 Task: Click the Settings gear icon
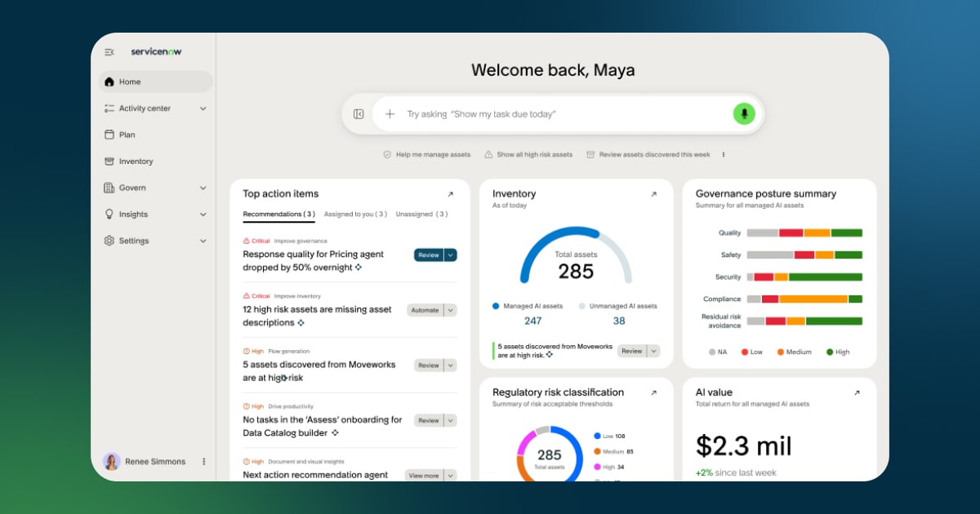(x=109, y=241)
